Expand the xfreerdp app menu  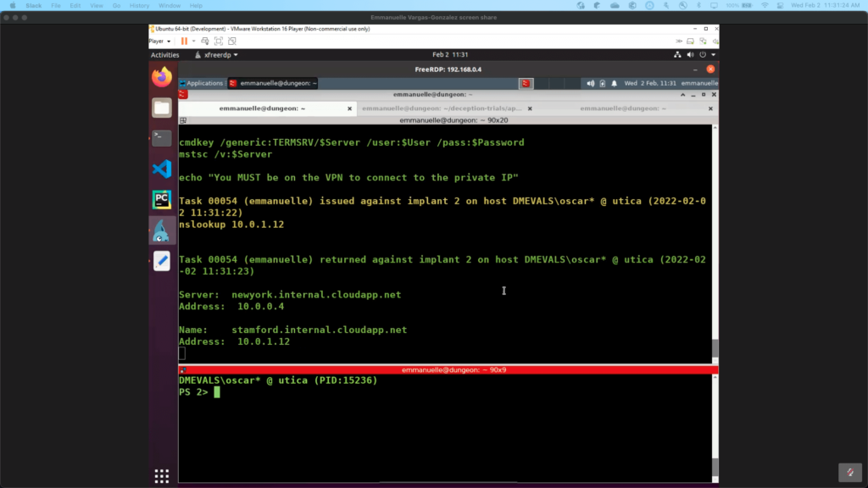tap(216, 55)
